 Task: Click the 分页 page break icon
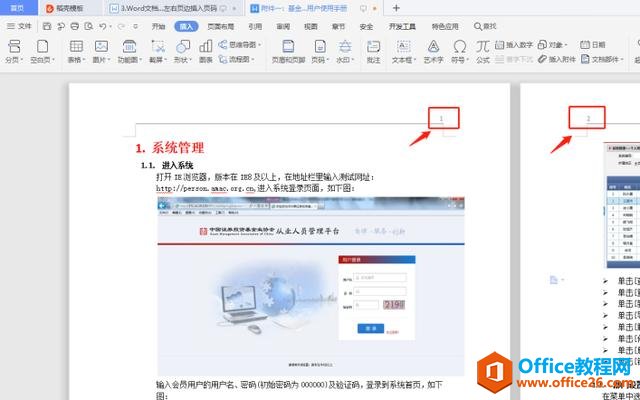point(14,46)
